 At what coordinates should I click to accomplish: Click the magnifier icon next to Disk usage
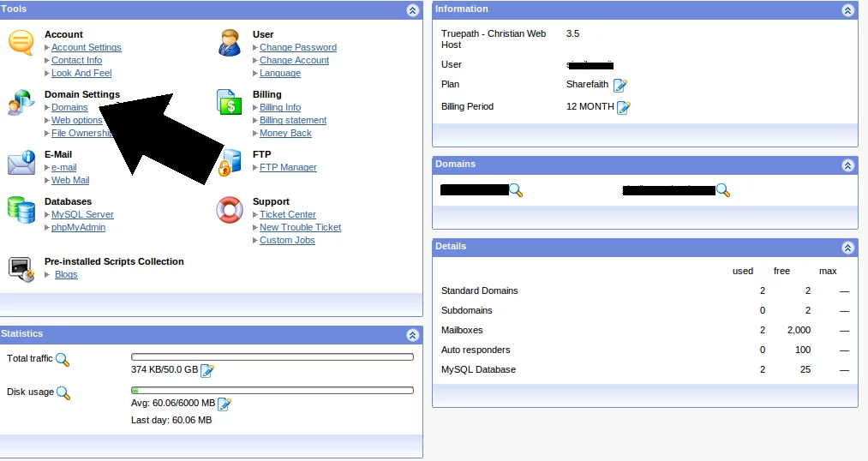click(x=63, y=393)
